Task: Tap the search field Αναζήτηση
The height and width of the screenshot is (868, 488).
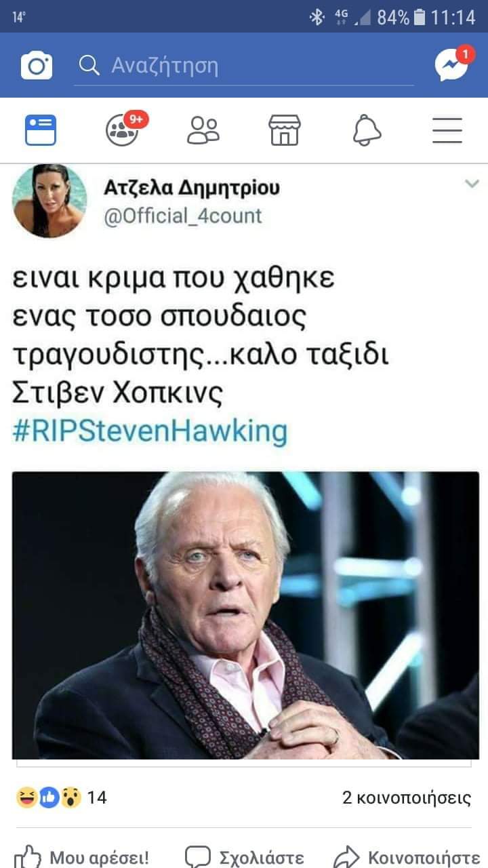Action: (243, 66)
